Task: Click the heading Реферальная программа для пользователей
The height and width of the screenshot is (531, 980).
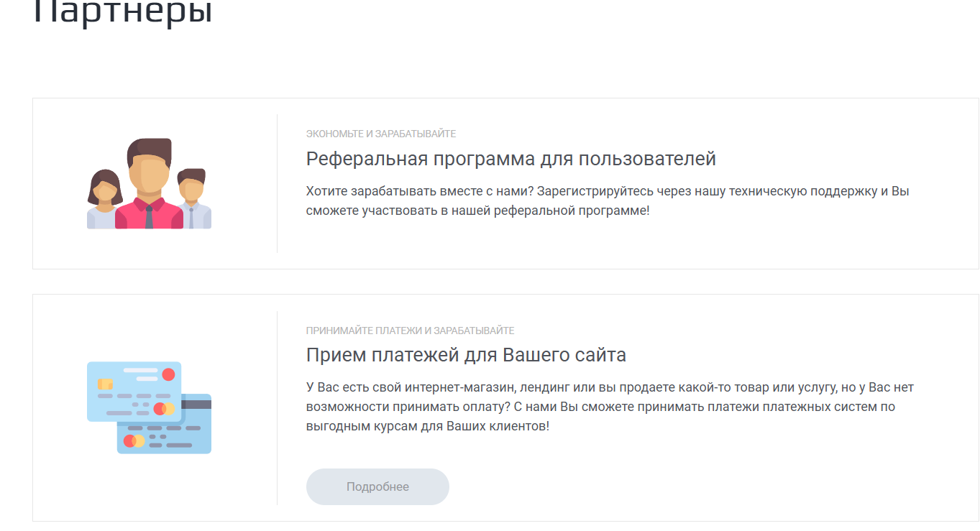Action: tap(511, 159)
